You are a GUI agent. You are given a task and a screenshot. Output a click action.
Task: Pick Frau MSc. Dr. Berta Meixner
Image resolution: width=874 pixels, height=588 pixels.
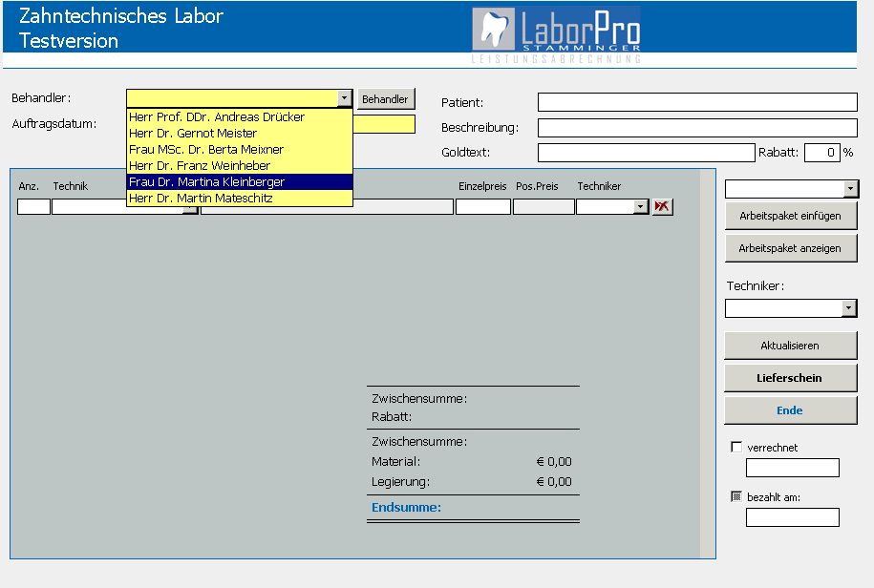[x=206, y=150]
